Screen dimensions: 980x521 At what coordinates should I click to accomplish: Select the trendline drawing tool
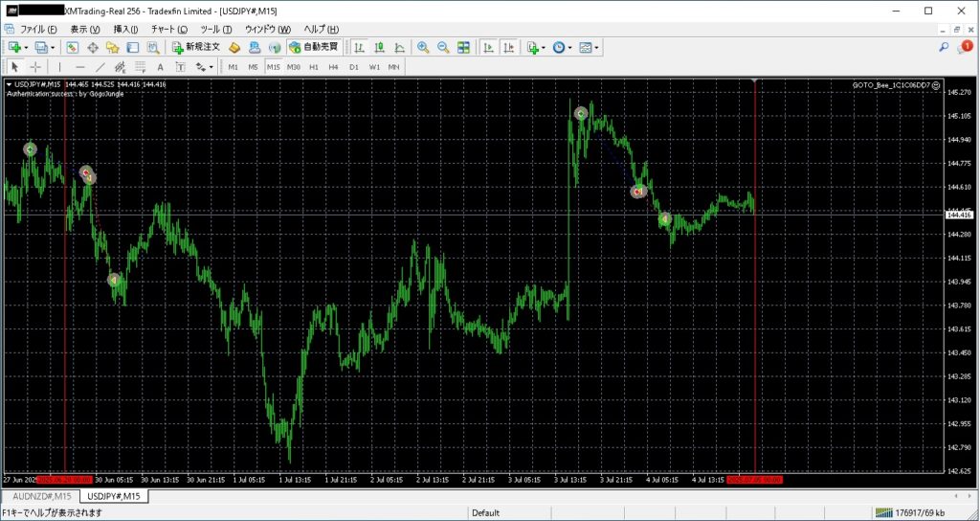coord(100,67)
